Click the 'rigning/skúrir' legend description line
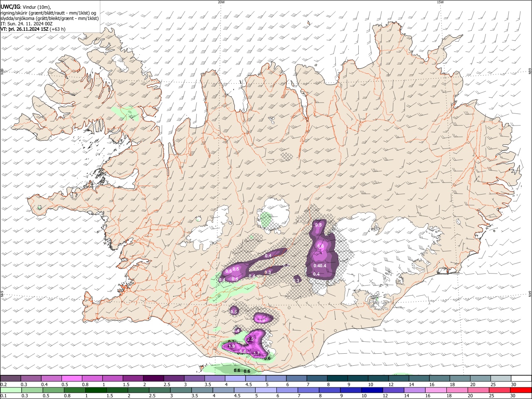The width and height of the screenshot is (532, 399). point(49,13)
